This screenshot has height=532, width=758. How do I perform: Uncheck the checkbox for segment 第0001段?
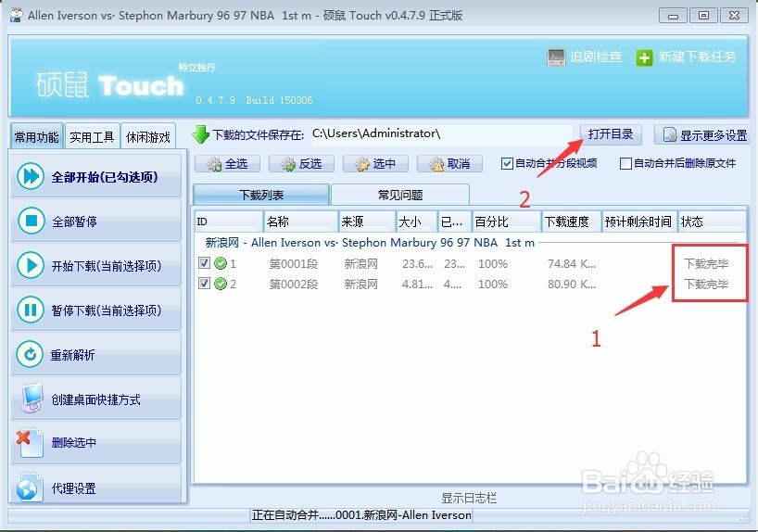[x=204, y=262]
